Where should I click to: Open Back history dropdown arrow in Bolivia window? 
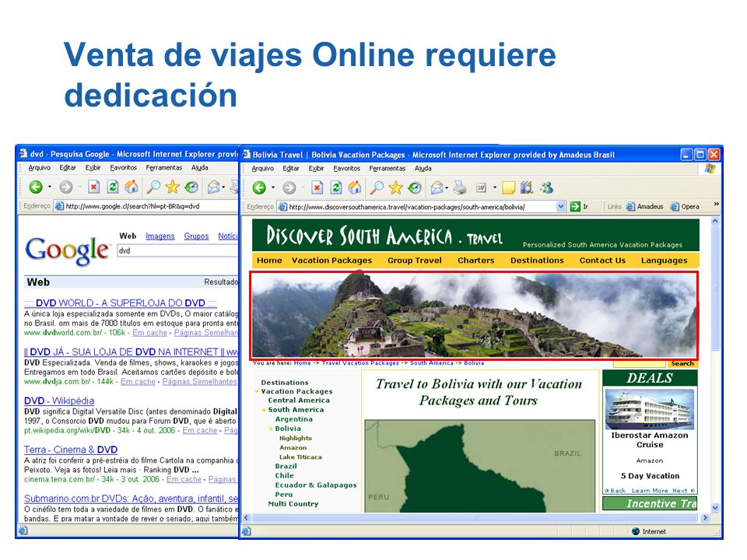click(273, 188)
